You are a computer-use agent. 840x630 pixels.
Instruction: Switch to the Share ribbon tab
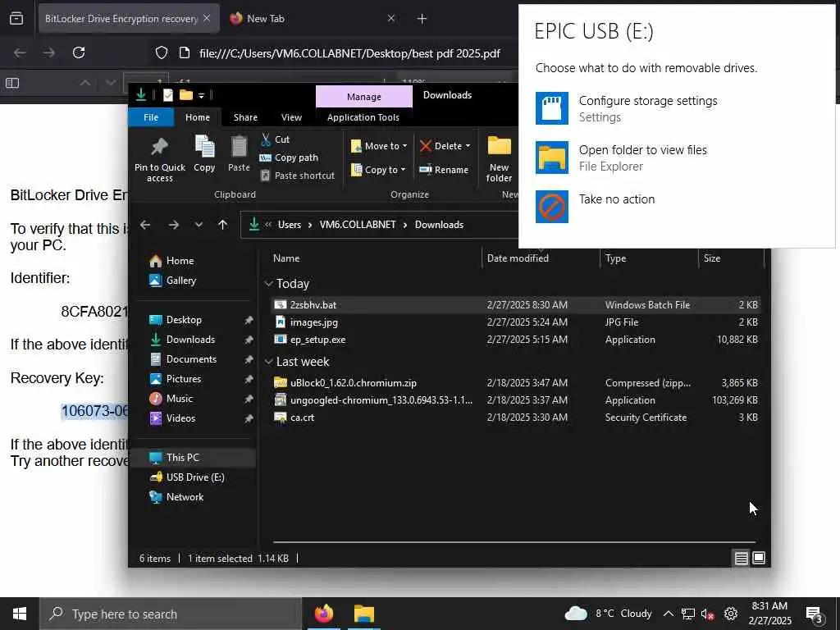(245, 117)
